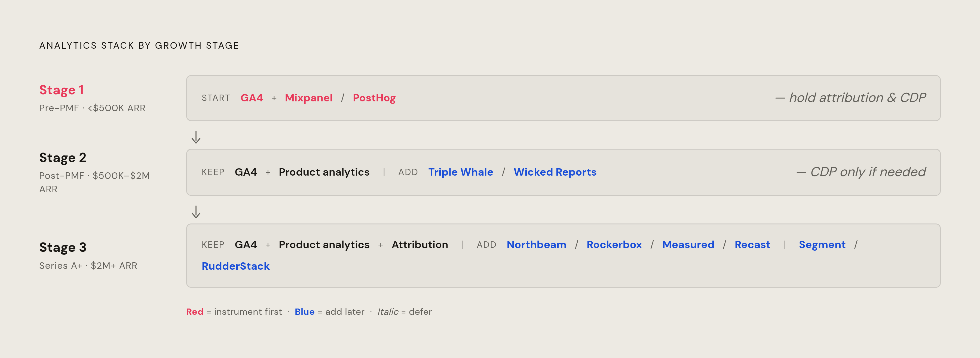Open the RudderStack link
980x358 pixels.
tap(235, 266)
